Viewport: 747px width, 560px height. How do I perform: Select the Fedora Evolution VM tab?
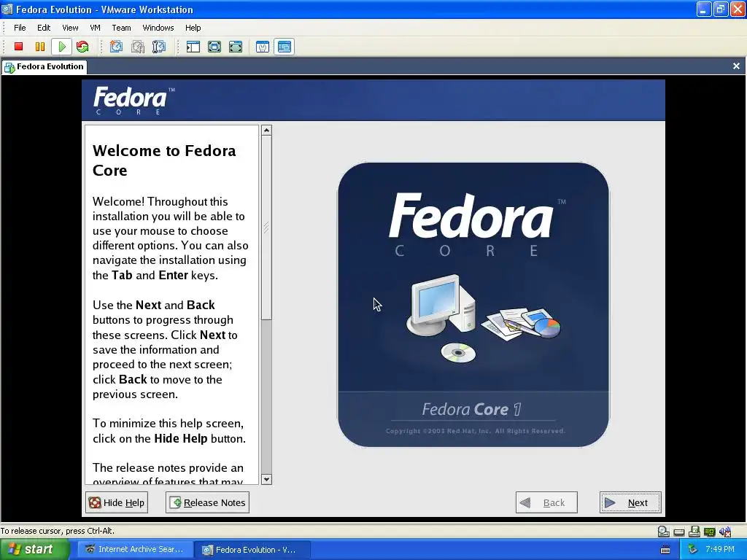[44, 66]
